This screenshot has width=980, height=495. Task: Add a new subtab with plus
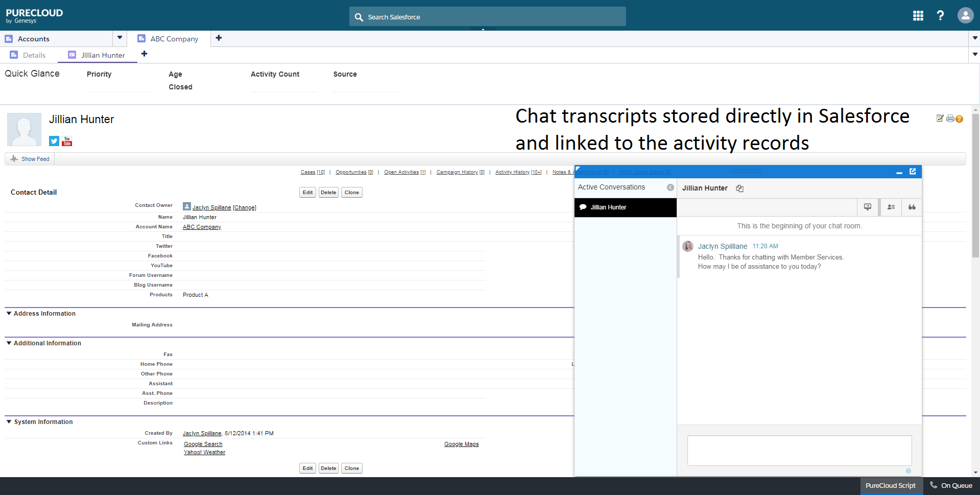tap(144, 54)
